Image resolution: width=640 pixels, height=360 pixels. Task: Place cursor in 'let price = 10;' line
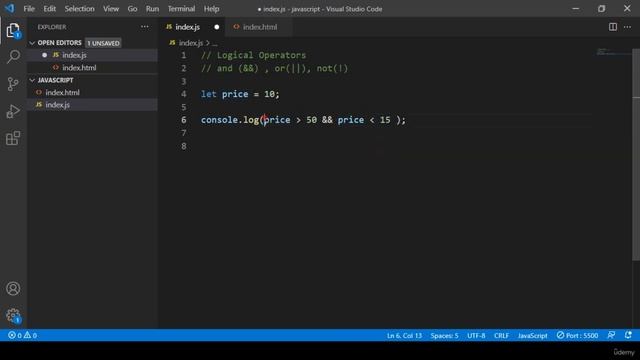point(240,94)
